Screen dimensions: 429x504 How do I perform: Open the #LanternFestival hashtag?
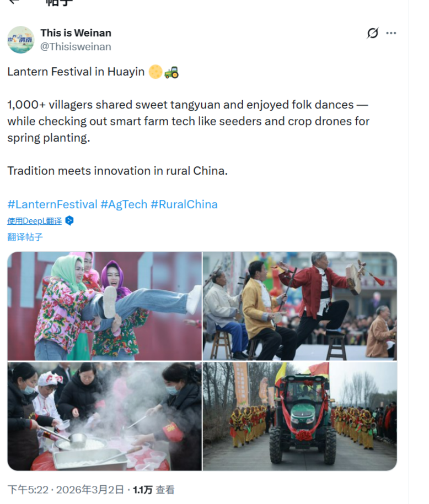52,204
